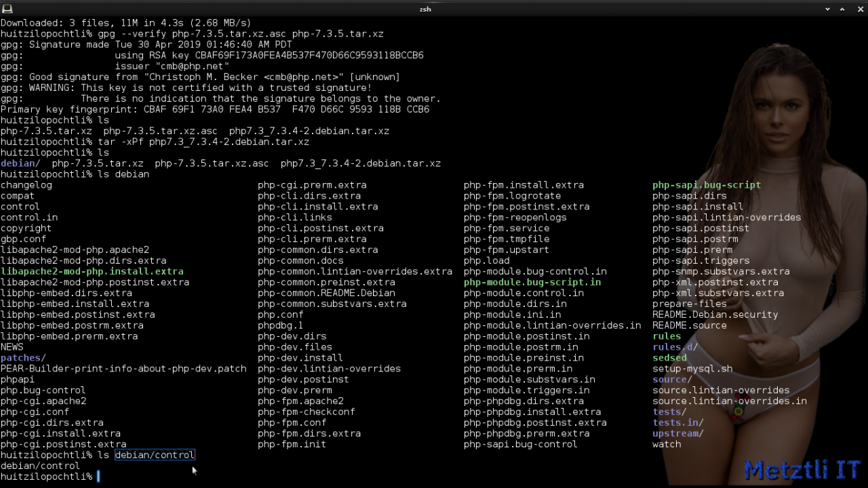Click the 'rules.d/' directory entry
This screenshot has width=868, height=488.
point(675,347)
